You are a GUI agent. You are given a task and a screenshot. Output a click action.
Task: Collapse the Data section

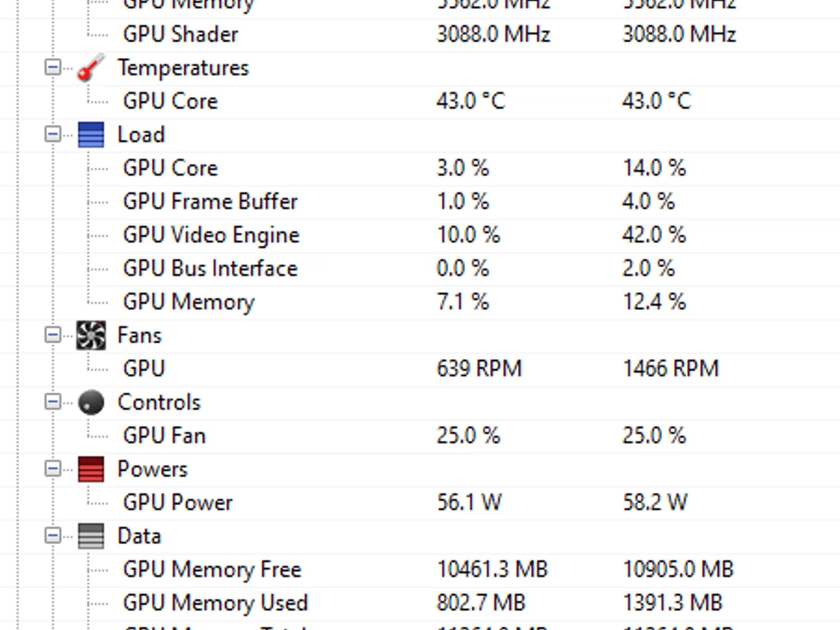pos(52,536)
